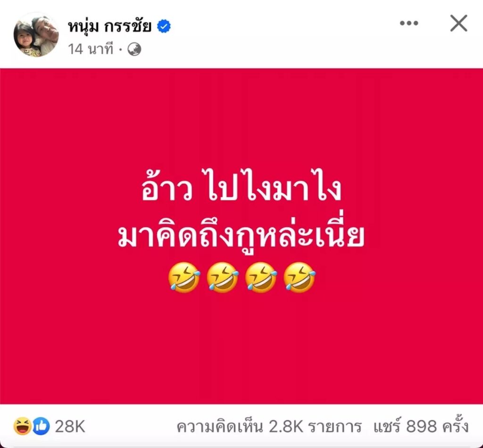
Task: Click the Haha reaction emoji icon
Action: click(23, 426)
